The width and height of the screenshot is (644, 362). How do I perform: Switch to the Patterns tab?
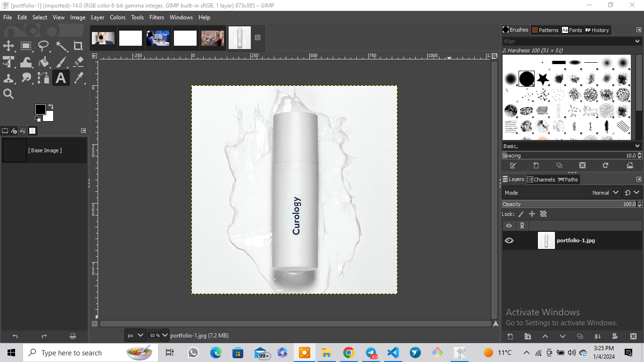pos(545,30)
